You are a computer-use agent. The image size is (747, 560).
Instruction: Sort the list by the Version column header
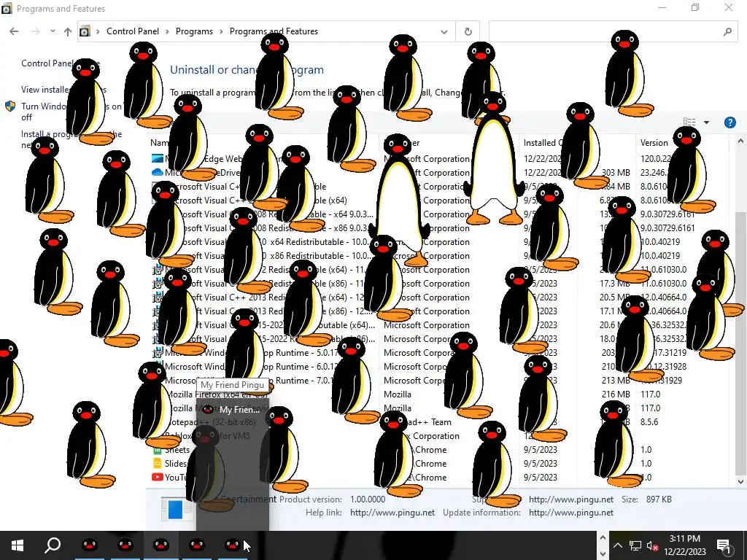(654, 143)
